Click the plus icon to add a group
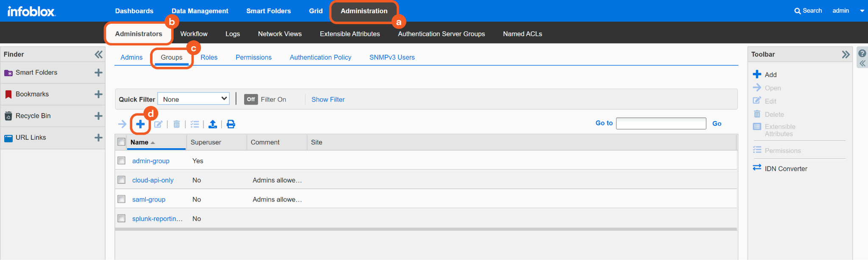Screen dimensions: 868x260 tap(140, 124)
